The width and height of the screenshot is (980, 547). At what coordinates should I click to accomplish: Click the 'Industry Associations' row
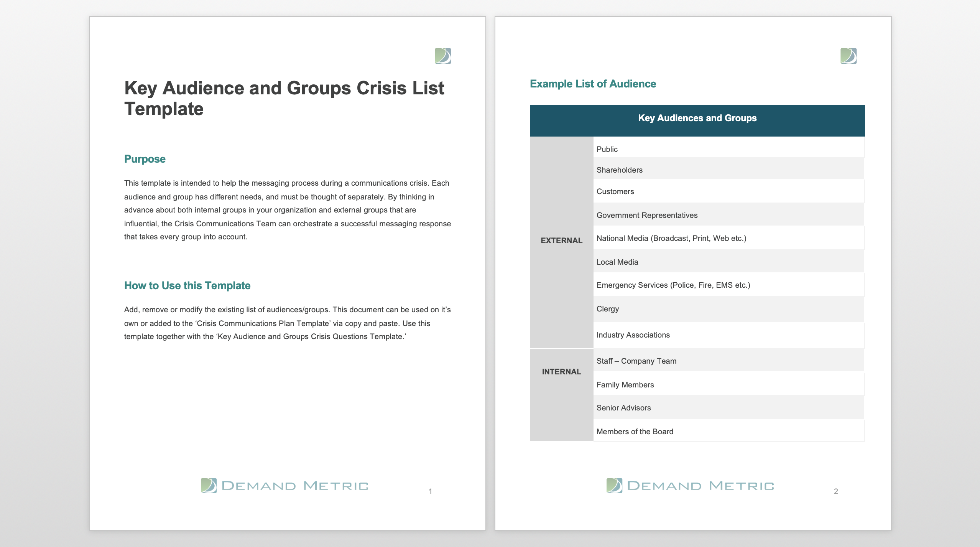(x=729, y=336)
